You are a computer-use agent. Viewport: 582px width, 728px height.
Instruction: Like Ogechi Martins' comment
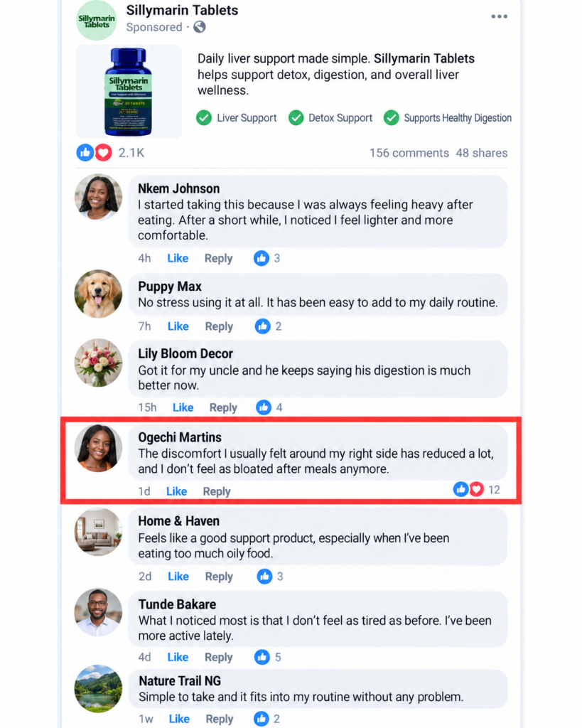(177, 491)
